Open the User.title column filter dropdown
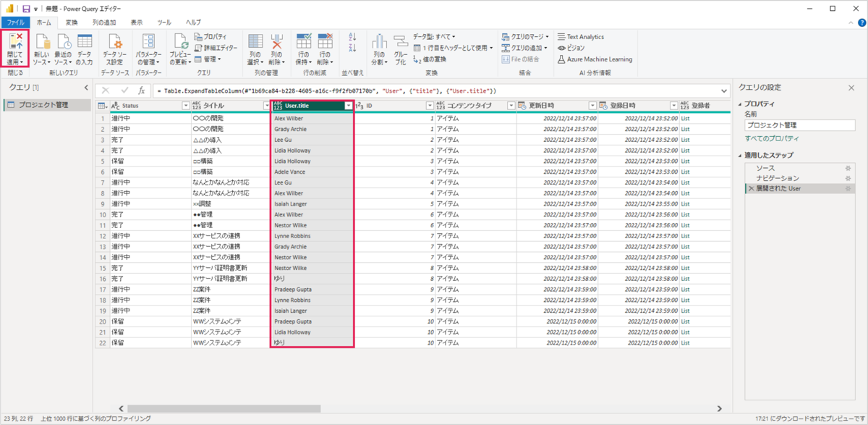868x425 pixels. [x=349, y=106]
